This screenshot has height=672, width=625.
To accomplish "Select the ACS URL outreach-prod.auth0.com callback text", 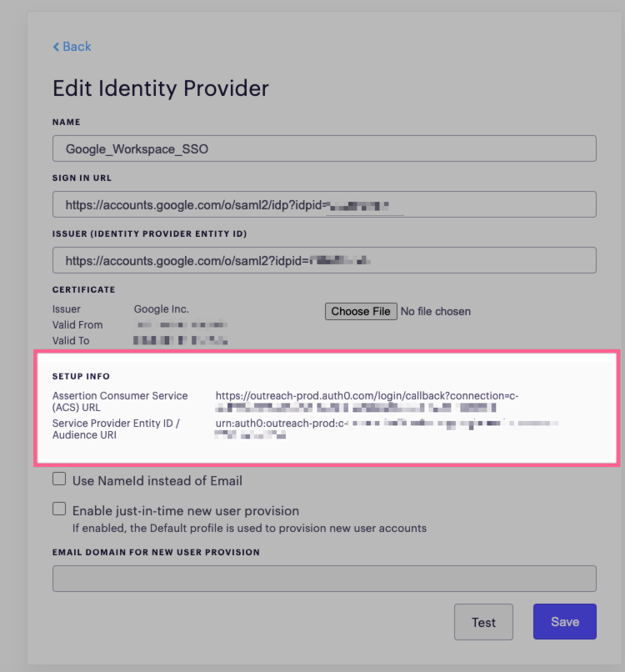I will point(367,401).
